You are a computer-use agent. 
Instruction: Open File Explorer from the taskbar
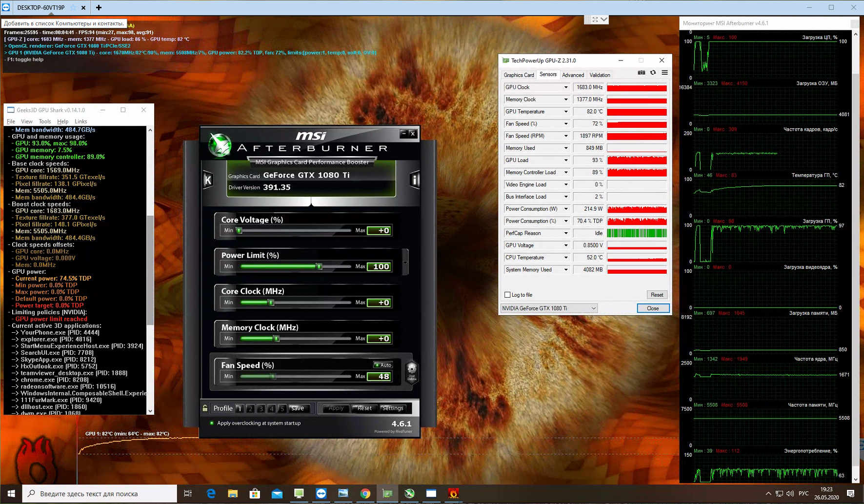233,494
